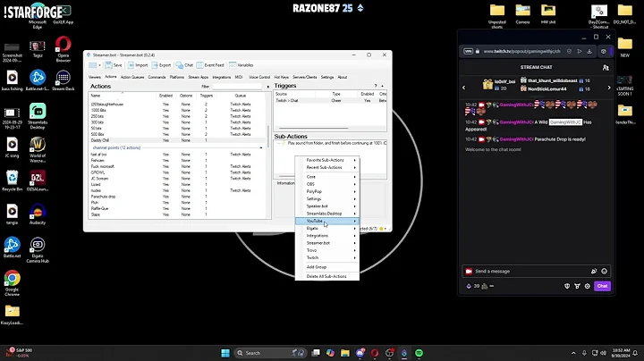Open the Servers/Clients tab
The height and width of the screenshot is (361, 644).
click(305, 77)
